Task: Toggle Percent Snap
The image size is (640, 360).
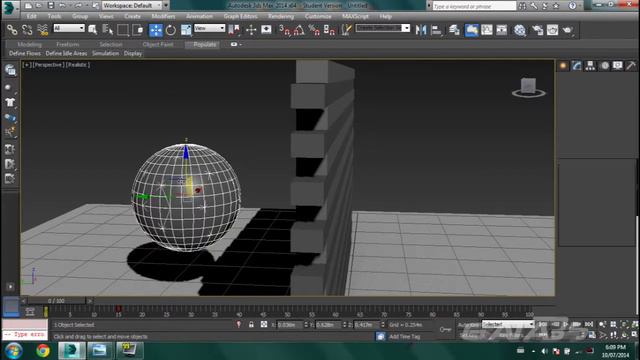Action: (x=314, y=30)
